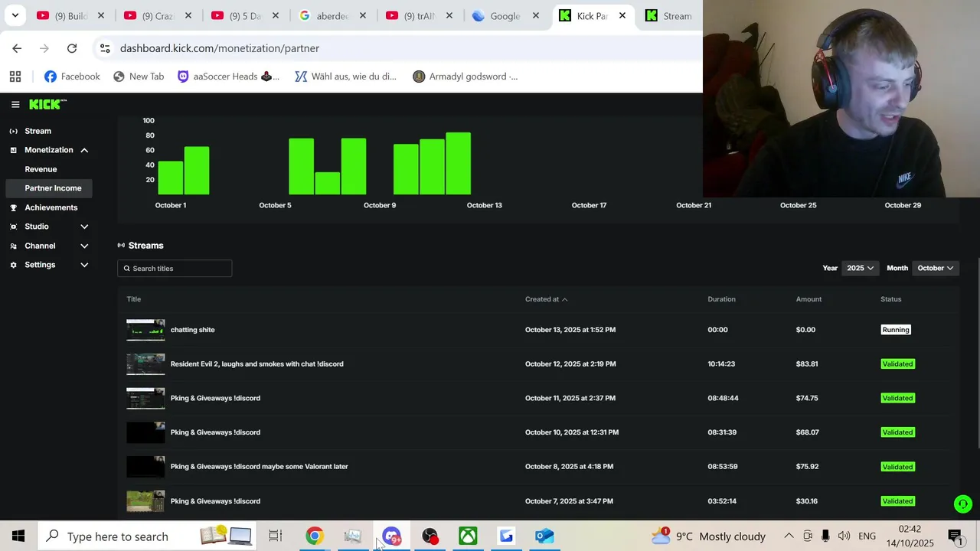Viewport: 980px width, 551px height.
Task: Click the Resident Evil 2 stream title
Action: point(256,364)
